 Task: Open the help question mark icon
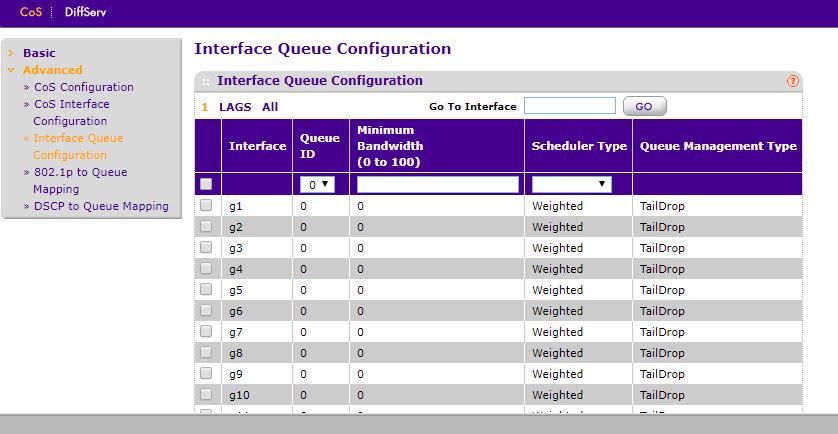coord(793,81)
